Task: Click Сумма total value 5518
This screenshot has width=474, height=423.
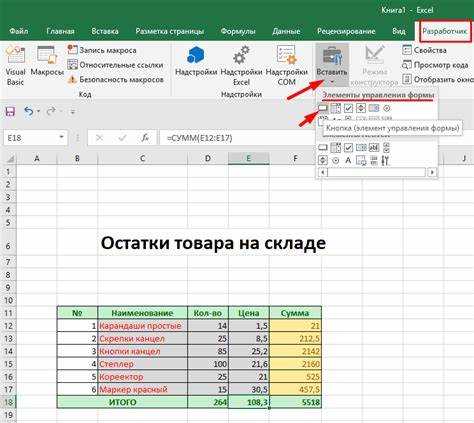Action: 295,402
